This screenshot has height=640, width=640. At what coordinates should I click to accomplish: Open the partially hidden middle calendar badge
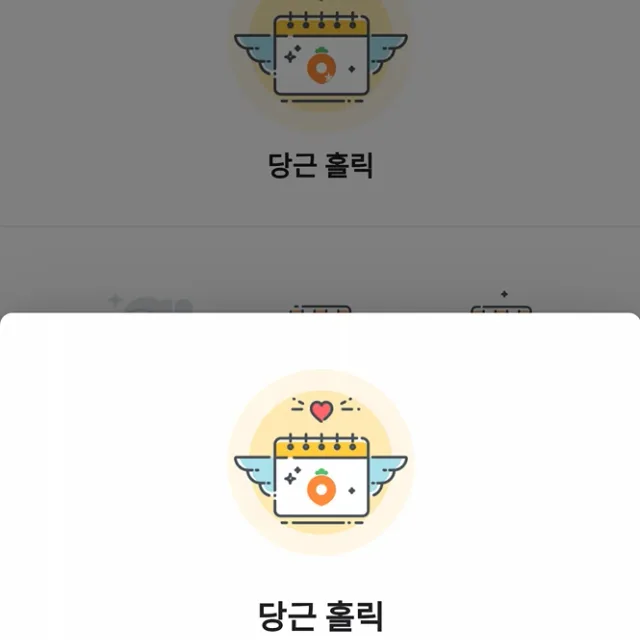[x=320, y=309]
